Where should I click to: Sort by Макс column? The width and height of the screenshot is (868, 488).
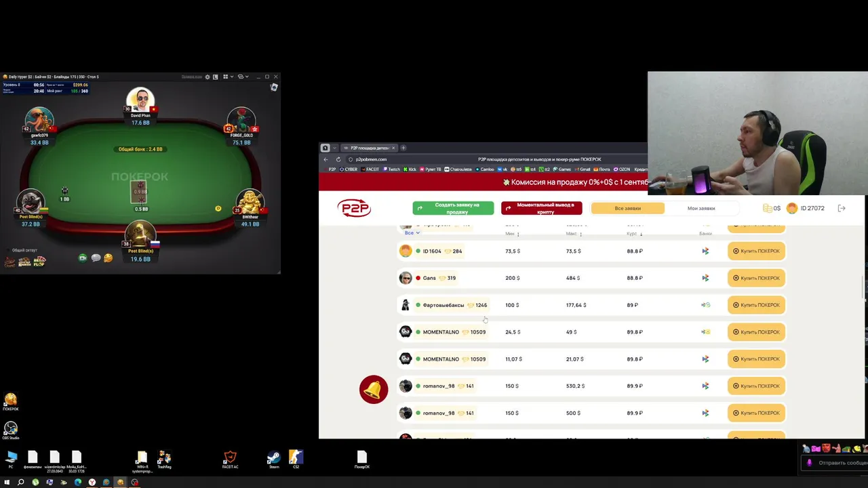tap(574, 234)
